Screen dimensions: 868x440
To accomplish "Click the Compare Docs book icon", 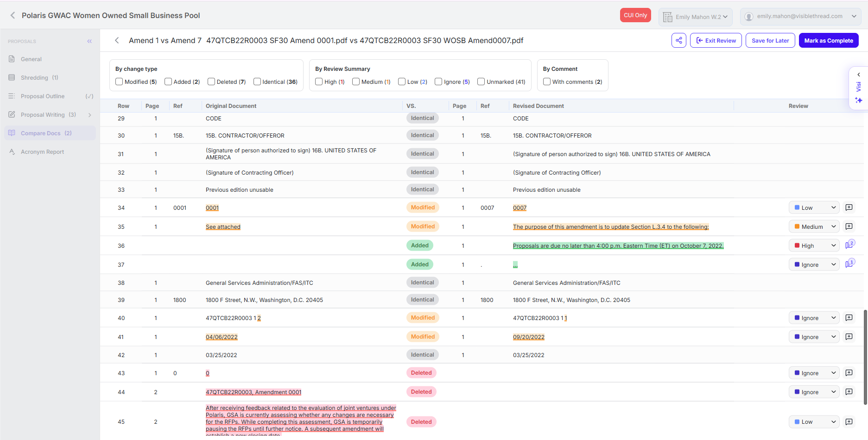I will point(12,133).
